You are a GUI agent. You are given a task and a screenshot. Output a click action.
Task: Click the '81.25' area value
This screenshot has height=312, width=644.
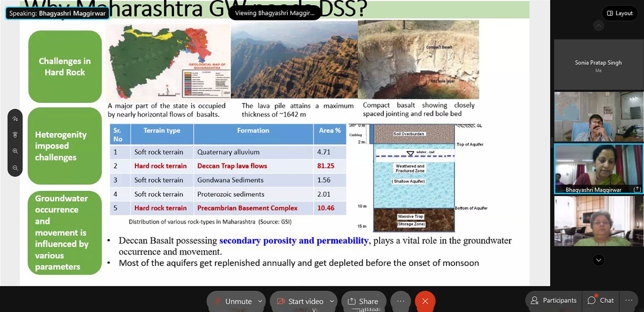[326, 166]
